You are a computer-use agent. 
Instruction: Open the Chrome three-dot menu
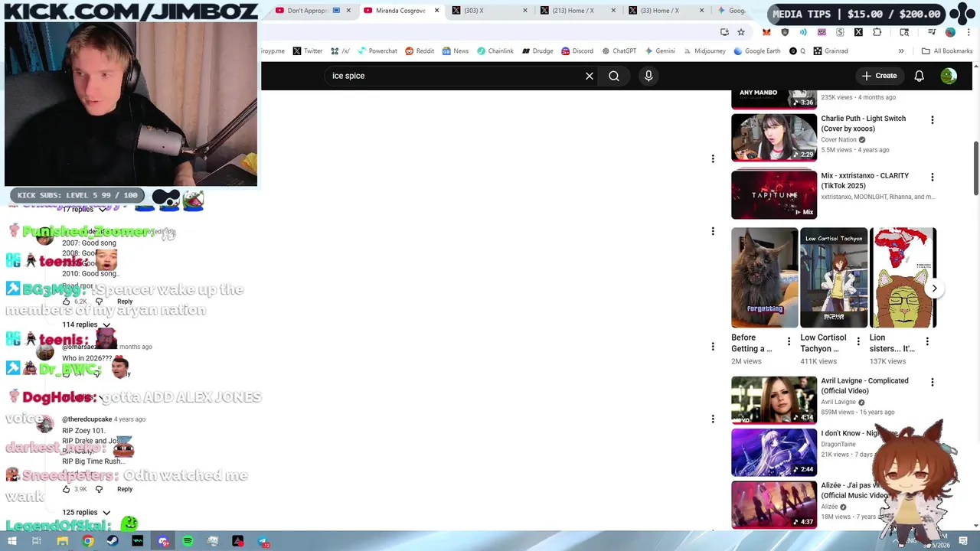point(969,32)
